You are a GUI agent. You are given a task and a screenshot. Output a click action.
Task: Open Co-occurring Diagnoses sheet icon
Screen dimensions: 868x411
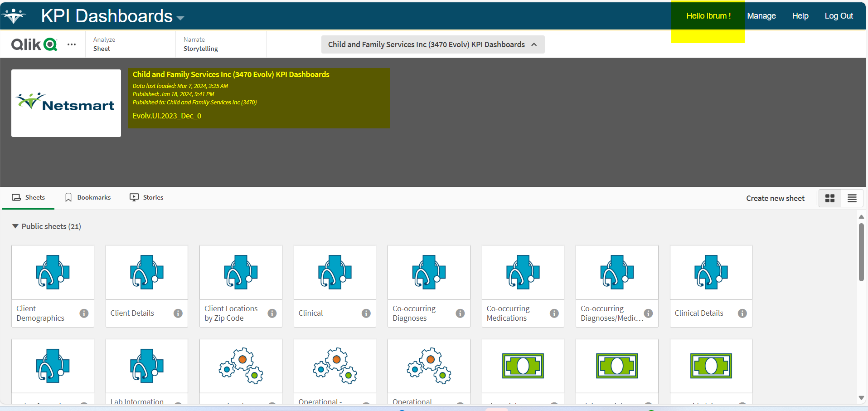429,272
